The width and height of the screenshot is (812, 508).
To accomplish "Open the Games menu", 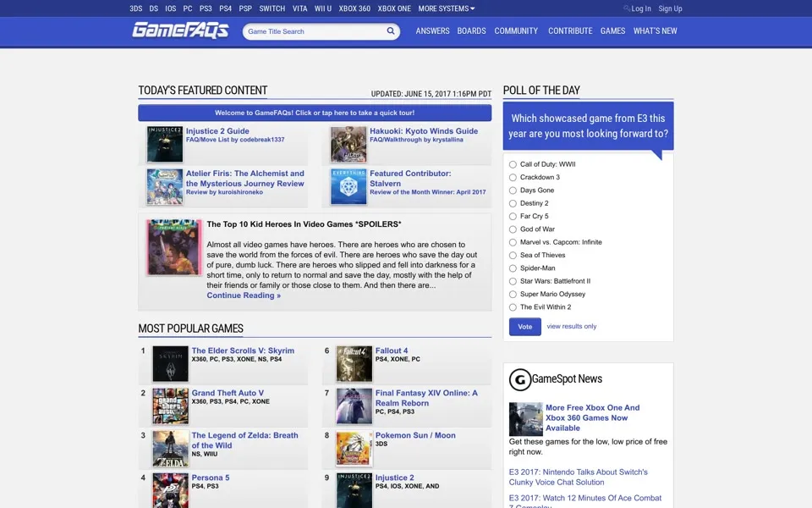I will pos(612,31).
